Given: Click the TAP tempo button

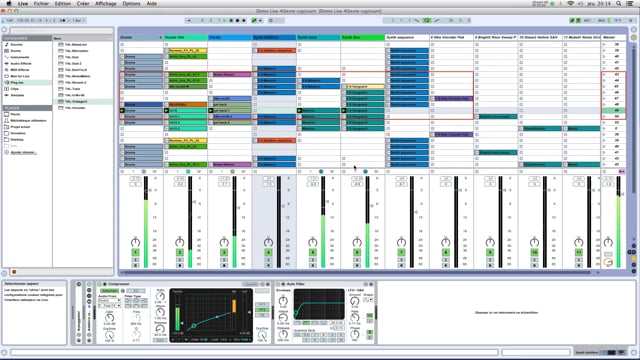Looking at the screenshot, I should tap(10, 20).
